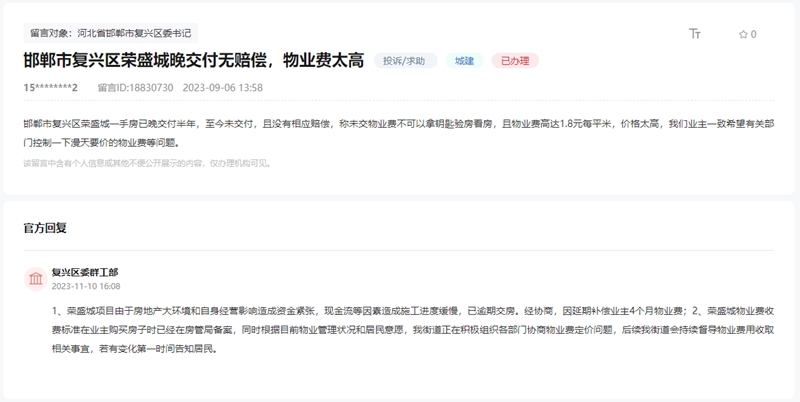Click the replier name 复兴区委群工部

85,272
